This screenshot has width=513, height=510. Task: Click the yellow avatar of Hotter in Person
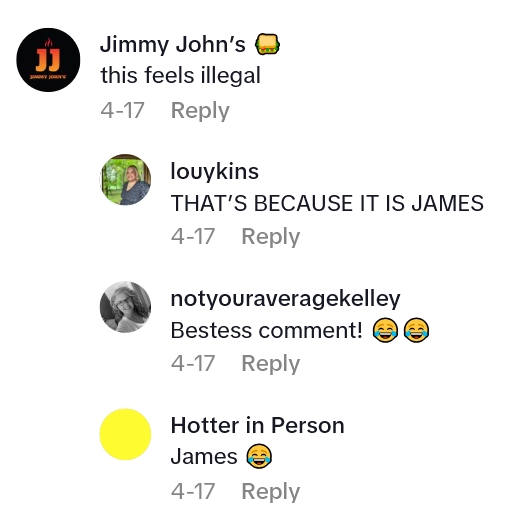click(x=125, y=434)
